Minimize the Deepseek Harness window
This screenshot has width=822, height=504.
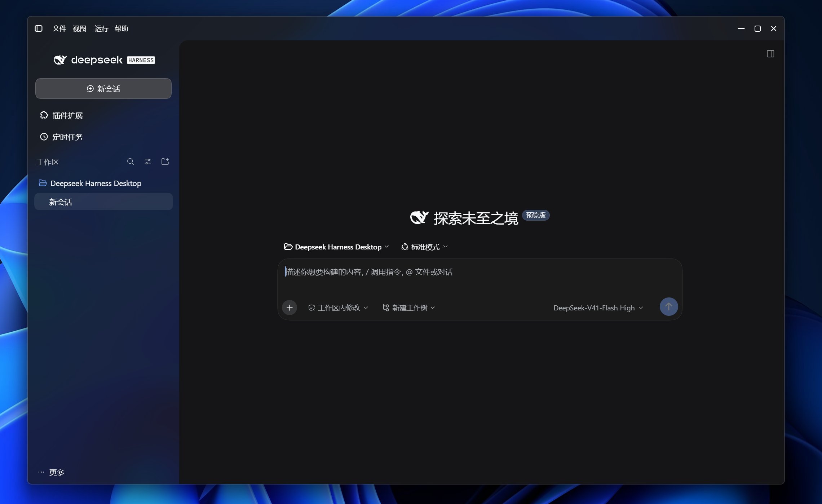(x=741, y=28)
